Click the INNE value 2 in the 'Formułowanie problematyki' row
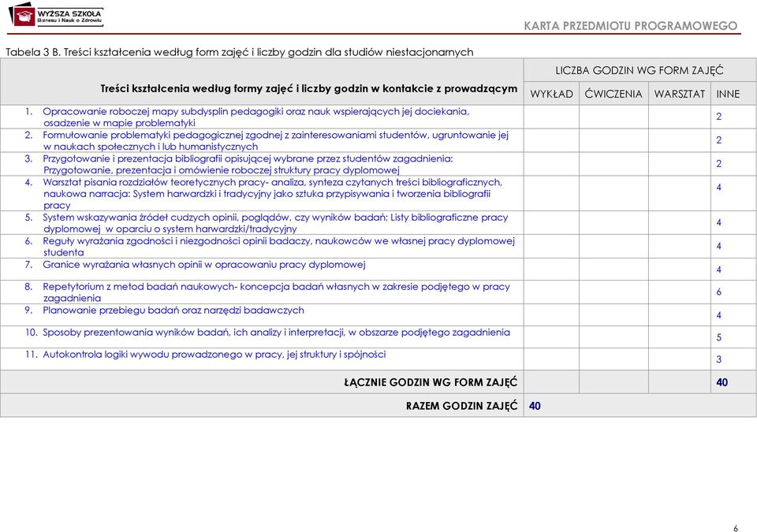The image size is (757, 532). pyautogui.click(x=719, y=140)
